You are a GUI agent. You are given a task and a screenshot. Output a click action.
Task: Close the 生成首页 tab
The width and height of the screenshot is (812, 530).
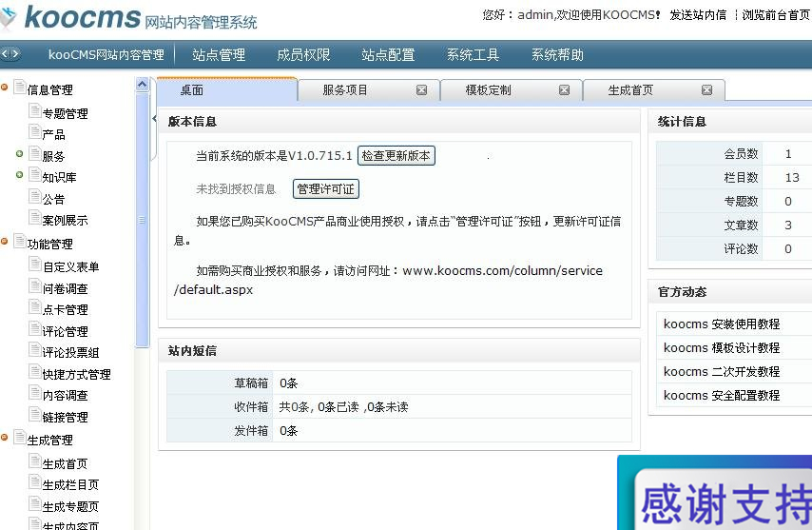tap(706, 90)
